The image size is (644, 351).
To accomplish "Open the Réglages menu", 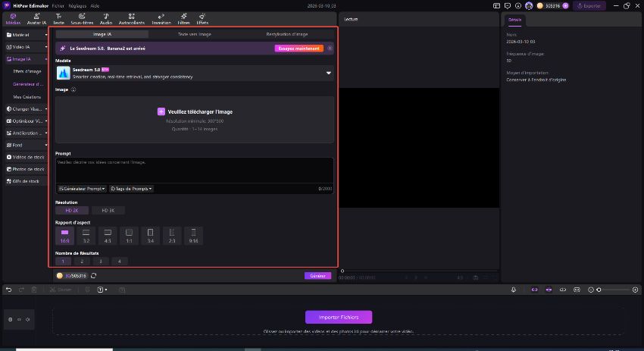I will (x=77, y=6).
